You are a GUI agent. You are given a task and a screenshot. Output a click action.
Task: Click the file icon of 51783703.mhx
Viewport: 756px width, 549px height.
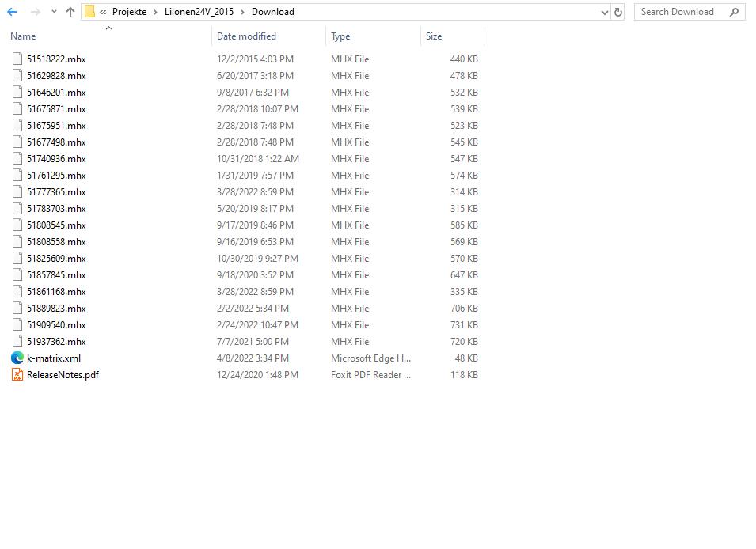click(17, 209)
